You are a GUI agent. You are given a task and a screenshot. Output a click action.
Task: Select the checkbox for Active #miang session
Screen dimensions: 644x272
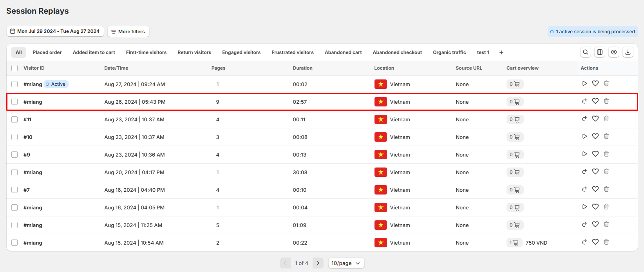[14, 84]
